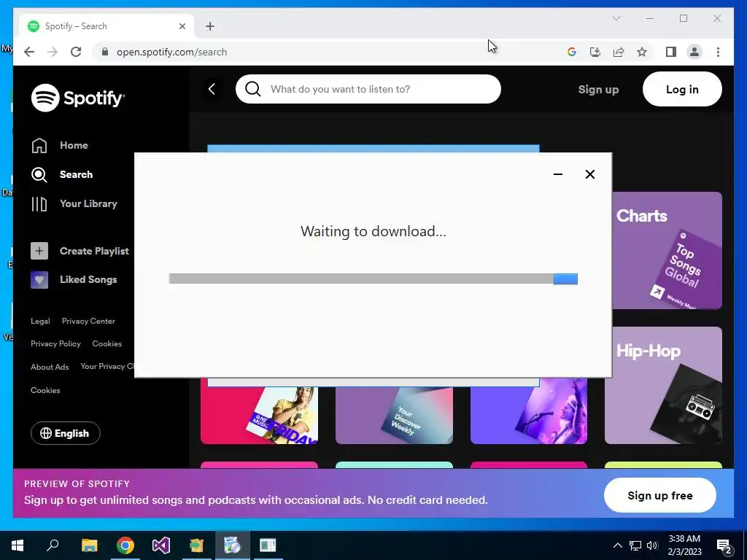The height and width of the screenshot is (560, 747).
Task: Show hidden tray icons chevron
Action: coord(617,545)
